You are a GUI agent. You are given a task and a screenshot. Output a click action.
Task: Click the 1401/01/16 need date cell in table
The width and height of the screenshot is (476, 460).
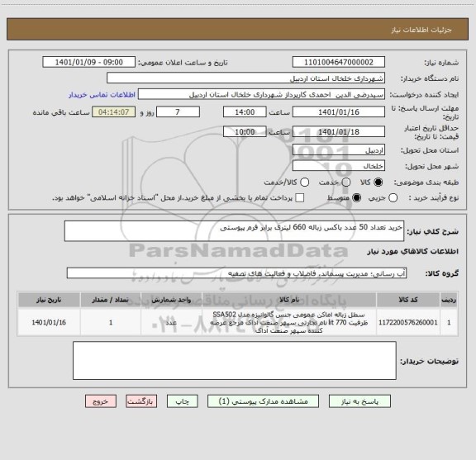point(49,322)
